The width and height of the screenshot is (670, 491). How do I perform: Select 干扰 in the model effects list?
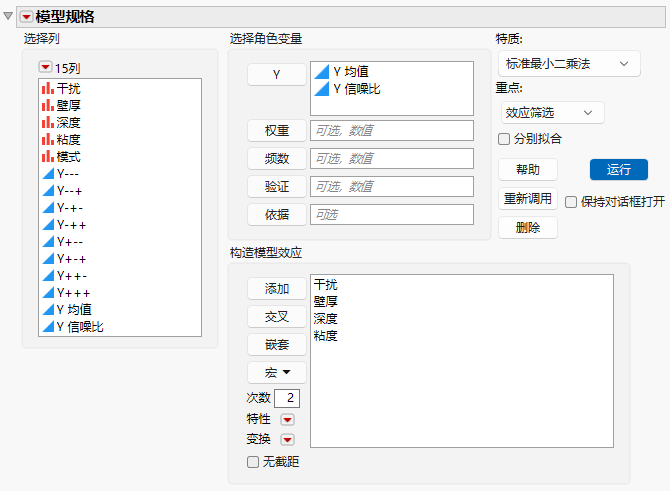pyautogui.click(x=326, y=285)
